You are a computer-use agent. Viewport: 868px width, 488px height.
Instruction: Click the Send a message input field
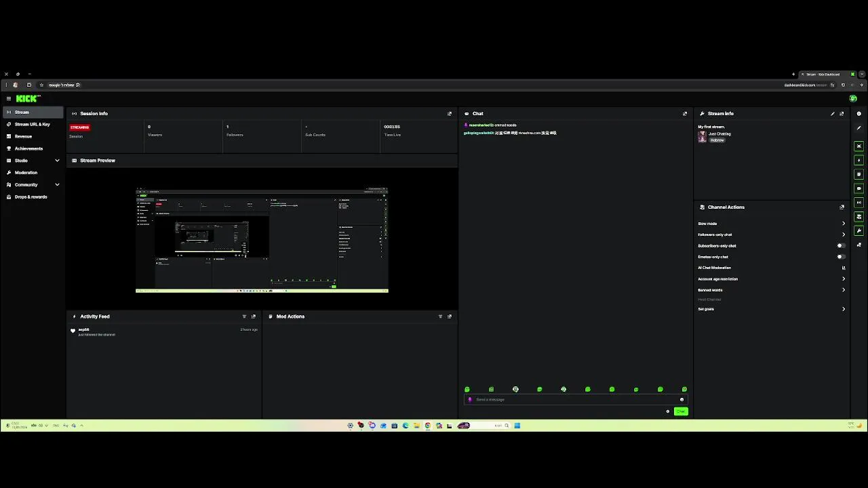576,400
